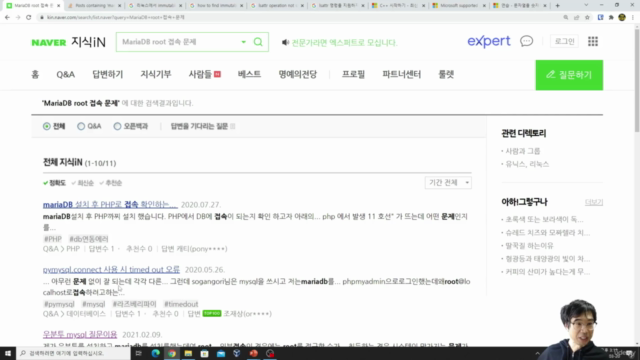Click the green 질문하기 button
Screen dimensions: 640x360
click(569, 75)
